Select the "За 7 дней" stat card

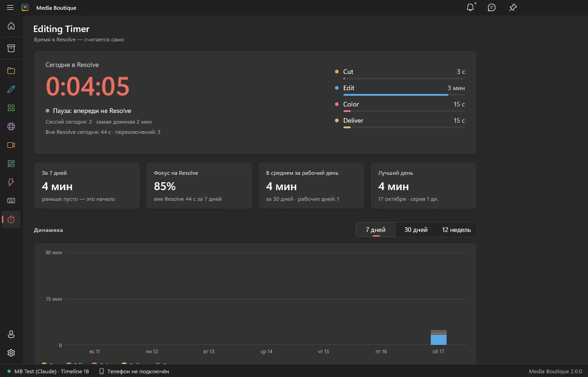coord(87,185)
